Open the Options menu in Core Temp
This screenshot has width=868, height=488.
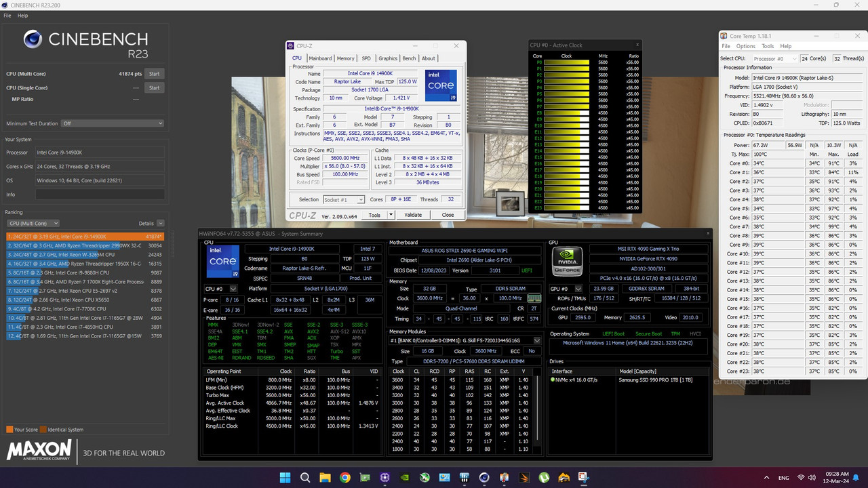[x=745, y=46]
